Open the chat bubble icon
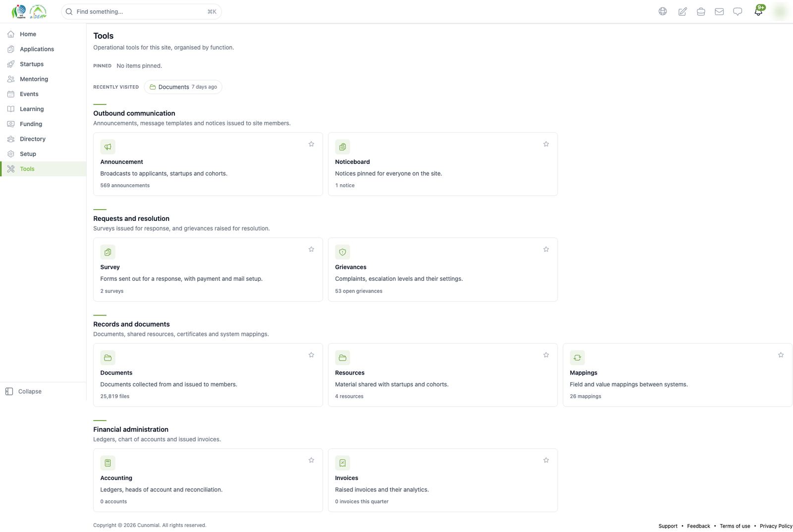The height and width of the screenshot is (532, 793). pyautogui.click(x=737, y=11)
